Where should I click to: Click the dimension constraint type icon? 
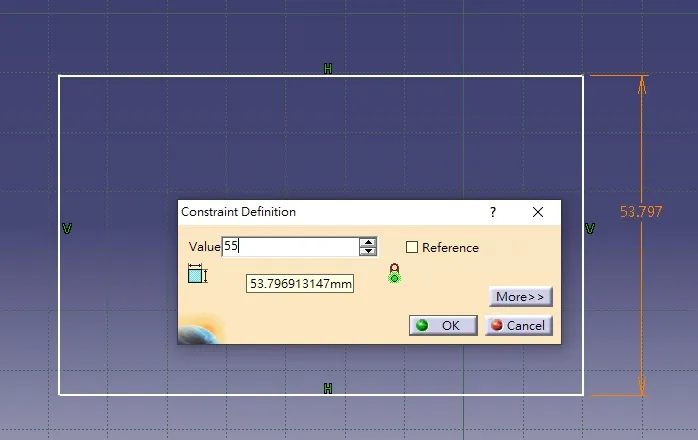tap(197, 273)
